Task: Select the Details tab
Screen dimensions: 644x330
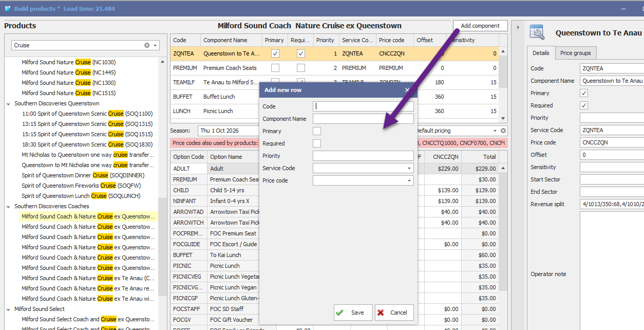Action: pos(541,53)
